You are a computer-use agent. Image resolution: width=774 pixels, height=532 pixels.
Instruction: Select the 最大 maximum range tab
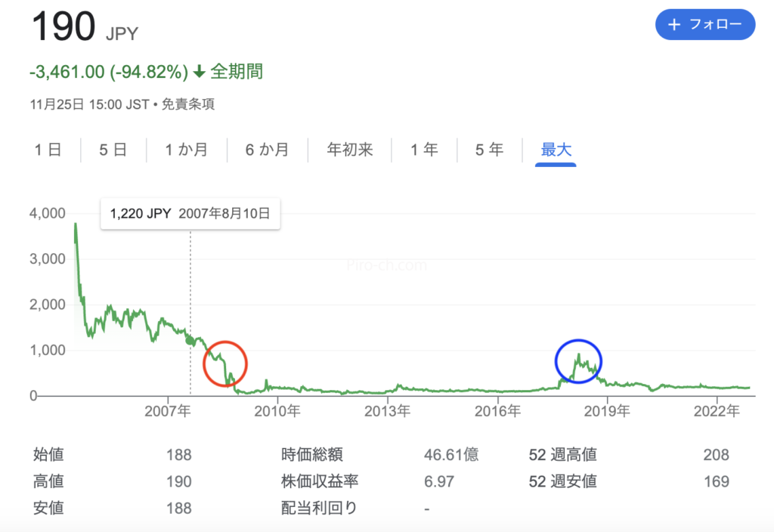point(556,150)
